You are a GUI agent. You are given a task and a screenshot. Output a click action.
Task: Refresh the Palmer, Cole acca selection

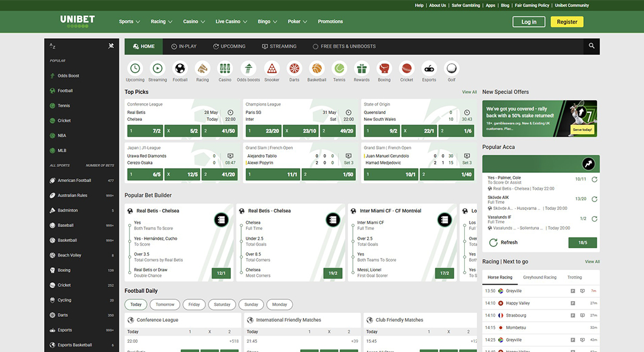point(594,179)
